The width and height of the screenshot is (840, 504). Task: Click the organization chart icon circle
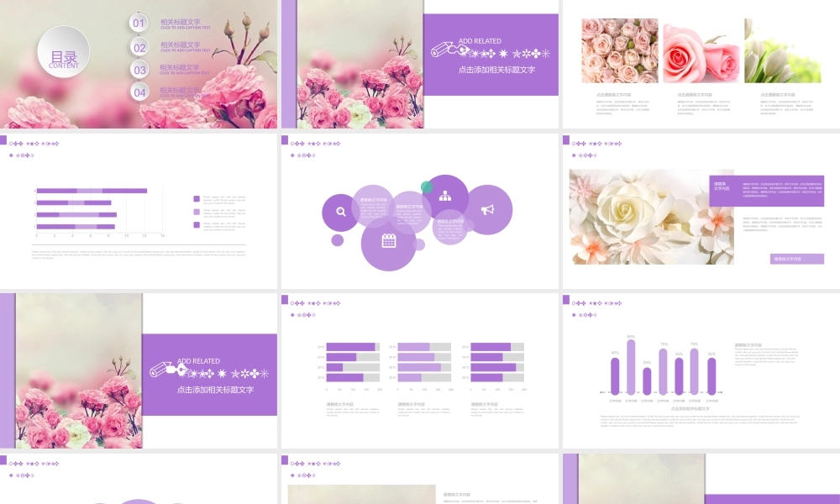pyautogui.click(x=445, y=197)
